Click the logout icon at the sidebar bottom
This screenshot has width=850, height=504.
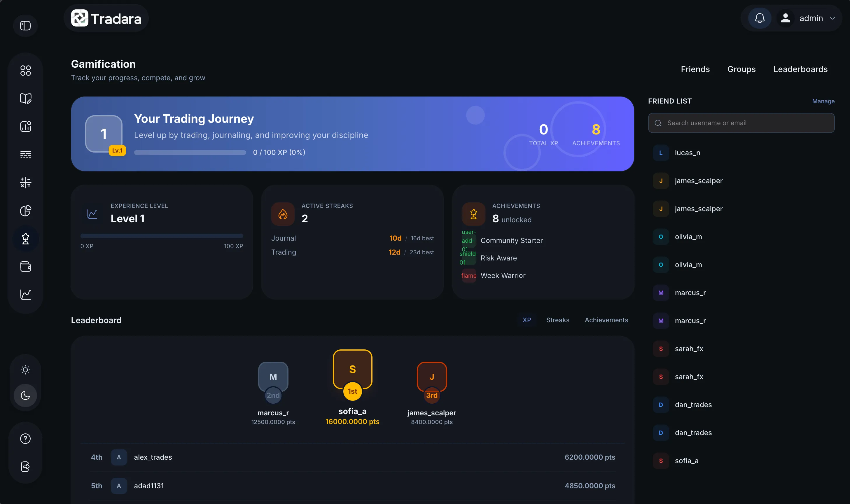25,467
